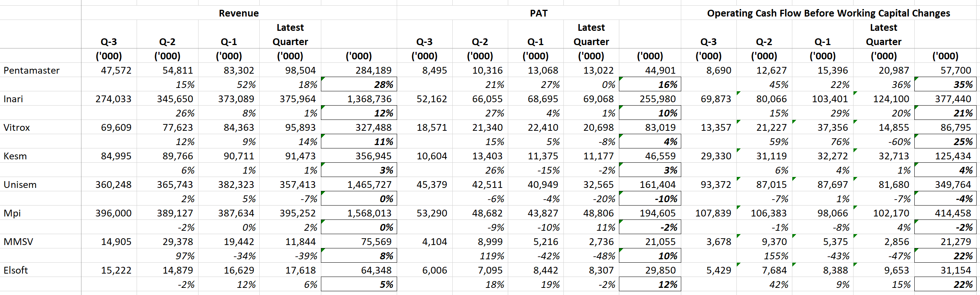This screenshot has width=980, height=295.
Task: Select Mpi PAT total 194,605
Action: coord(657,213)
